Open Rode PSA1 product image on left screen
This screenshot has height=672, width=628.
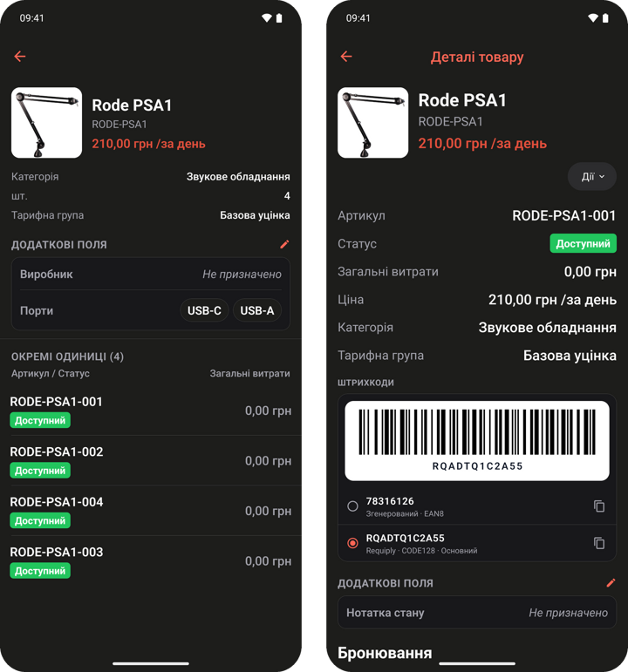pyautogui.click(x=47, y=123)
